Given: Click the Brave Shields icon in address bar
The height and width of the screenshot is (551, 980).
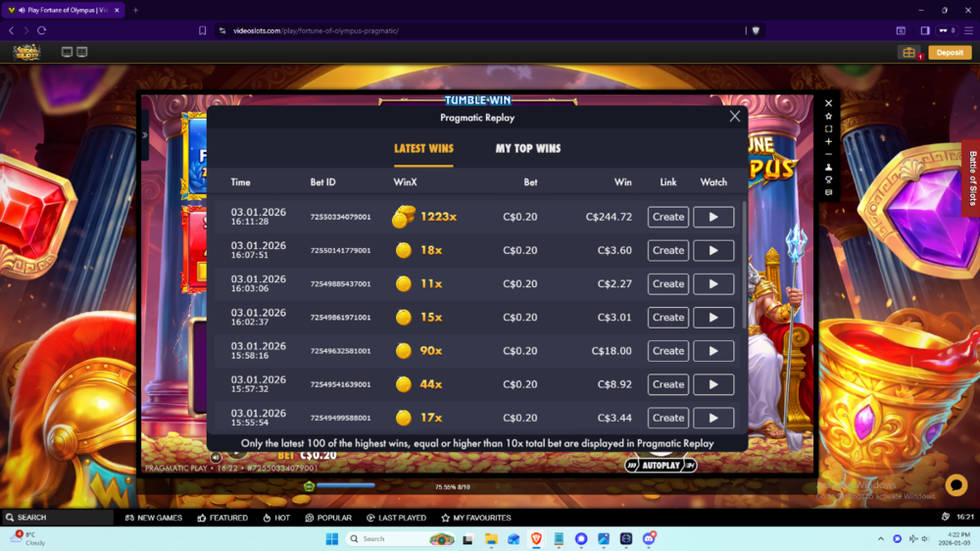Looking at the screenshot, I should [756, 30].
